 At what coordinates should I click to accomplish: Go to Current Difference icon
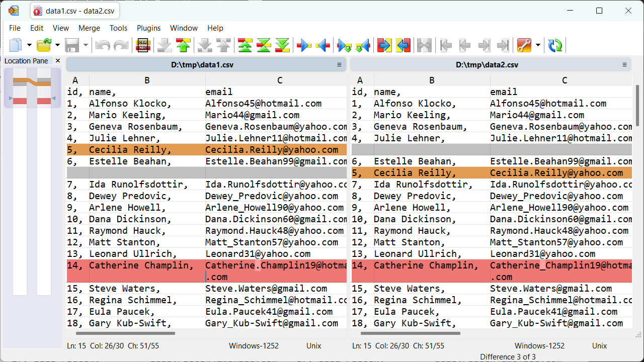(264, 46)
